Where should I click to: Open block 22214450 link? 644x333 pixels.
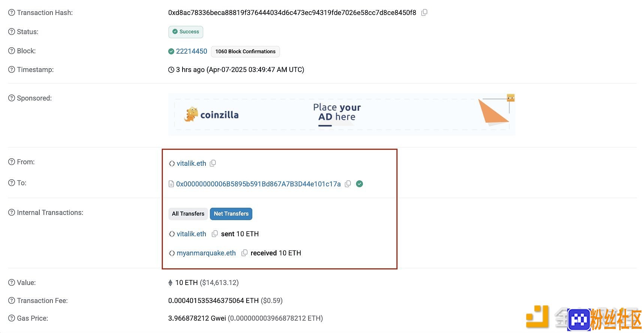point(192,51)
